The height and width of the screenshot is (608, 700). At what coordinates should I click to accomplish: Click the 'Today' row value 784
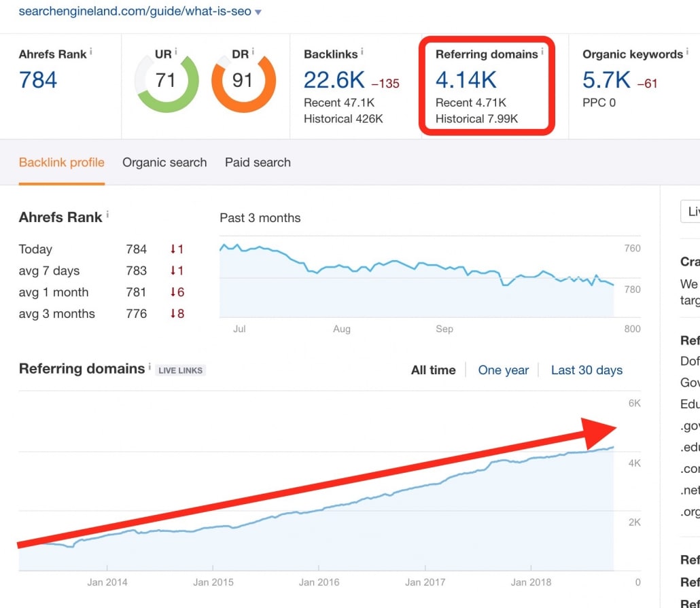click(136, 249)
